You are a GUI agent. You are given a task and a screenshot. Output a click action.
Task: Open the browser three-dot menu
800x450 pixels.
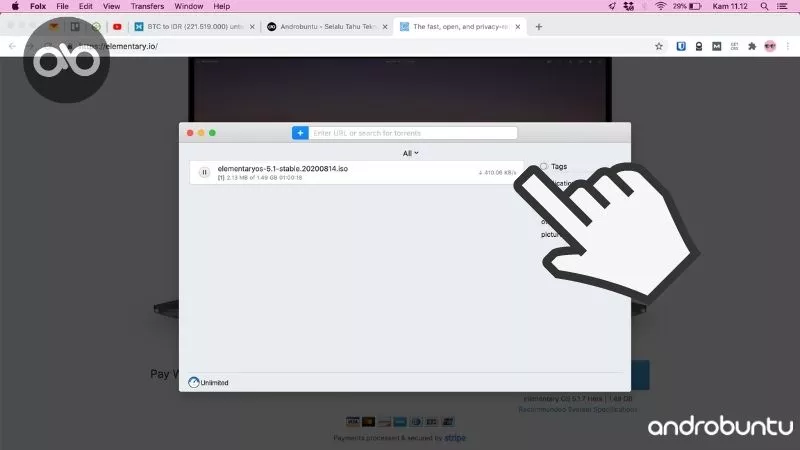(x=788, y=46)
